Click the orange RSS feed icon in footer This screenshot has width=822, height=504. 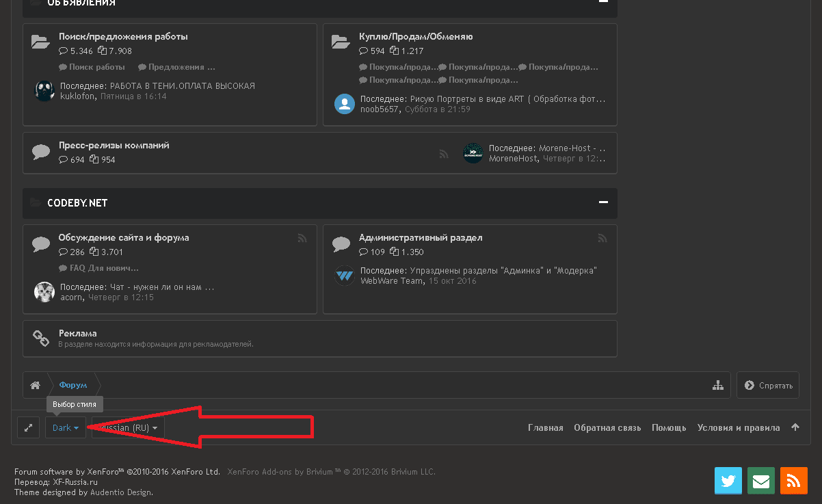(794, 481)
